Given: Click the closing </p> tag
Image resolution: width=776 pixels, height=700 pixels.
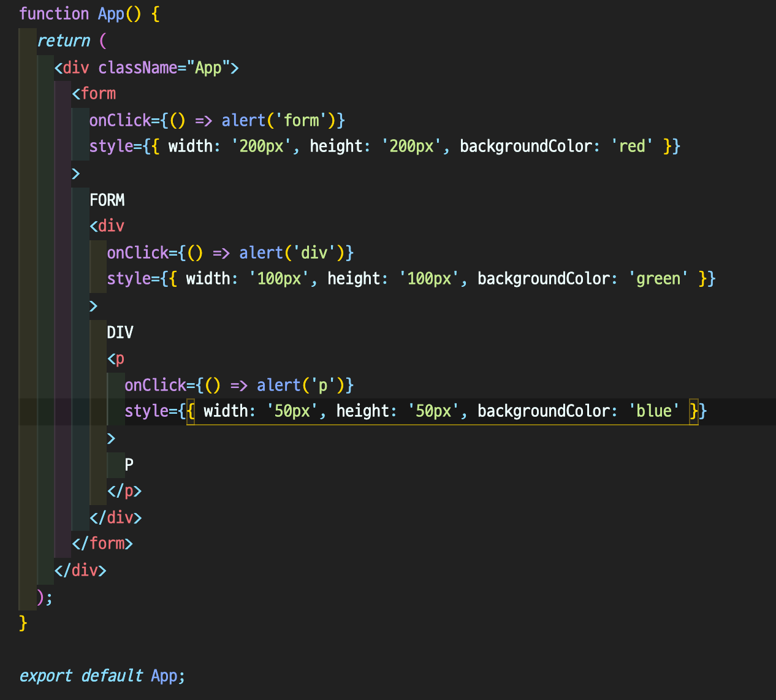Looking at the screenshot, I should tap(124, 491).
